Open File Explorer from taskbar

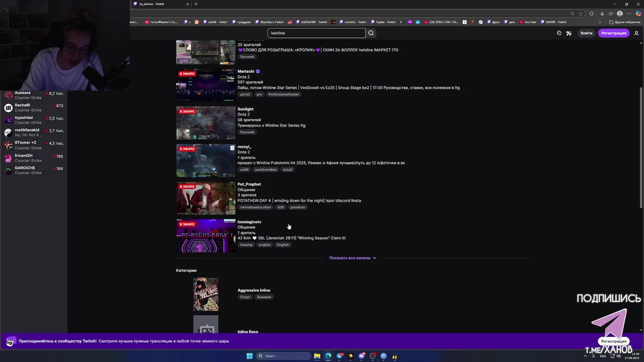pos(317,356)
